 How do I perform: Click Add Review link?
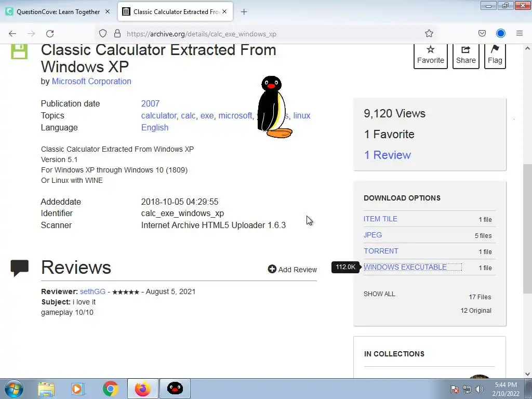click(x=292, y=270)
